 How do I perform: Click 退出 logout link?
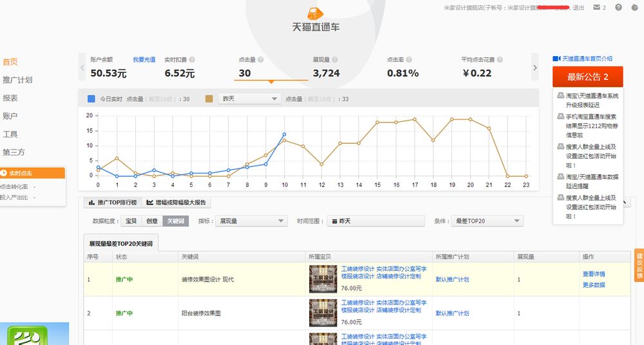tap(578, 7)
